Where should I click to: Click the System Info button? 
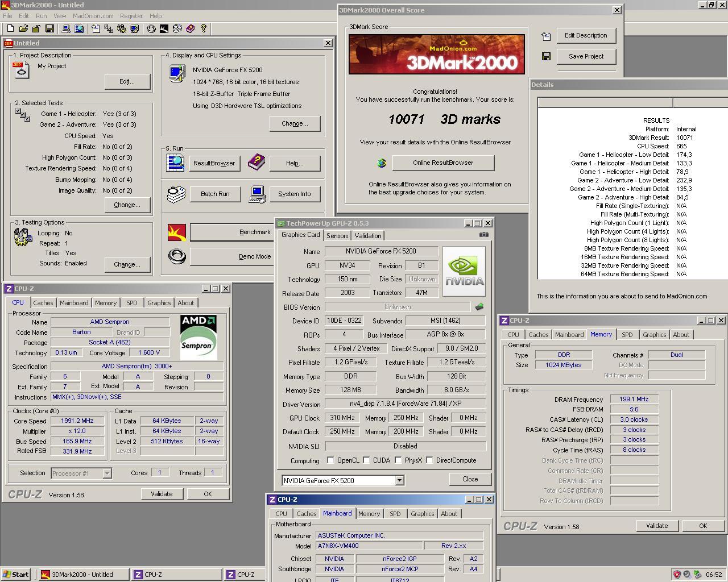pos(295,194)
